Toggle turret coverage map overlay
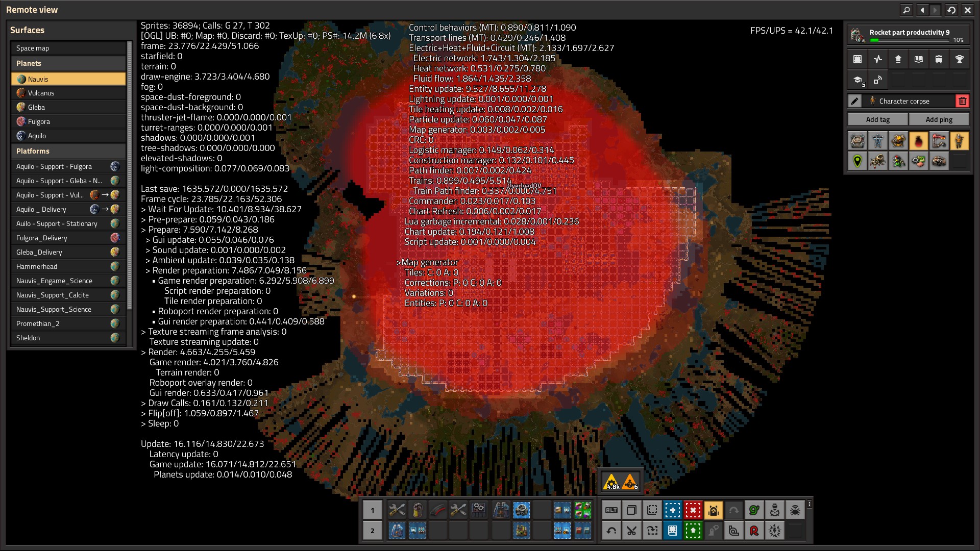 click(898, 141)
